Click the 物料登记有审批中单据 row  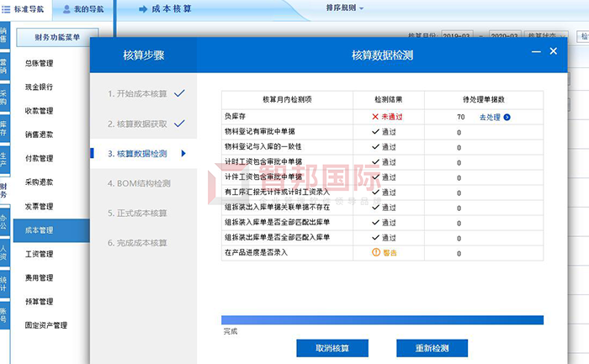tap(382, 132)
